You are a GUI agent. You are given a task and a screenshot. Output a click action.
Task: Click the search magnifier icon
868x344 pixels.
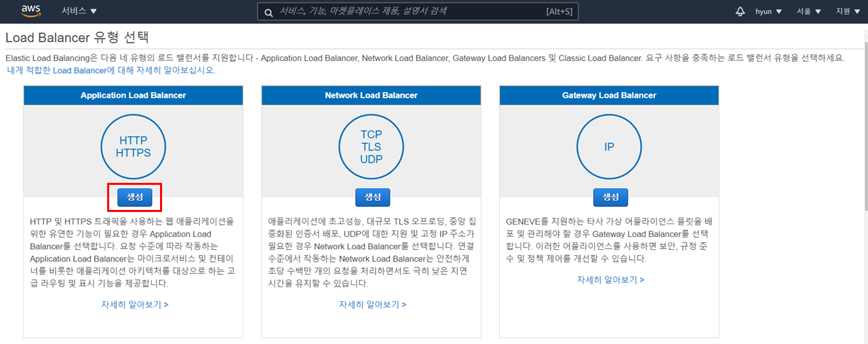click(269, 12)
